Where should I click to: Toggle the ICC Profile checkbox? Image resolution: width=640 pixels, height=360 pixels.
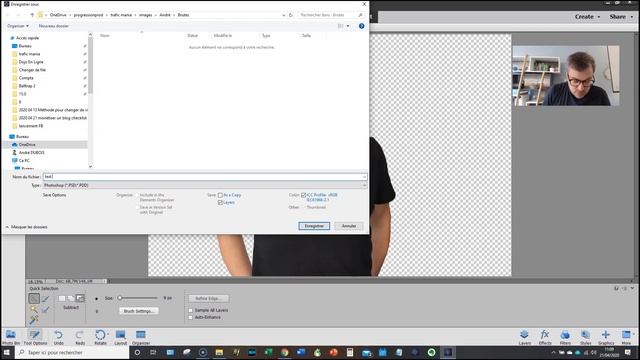point(303,195)
